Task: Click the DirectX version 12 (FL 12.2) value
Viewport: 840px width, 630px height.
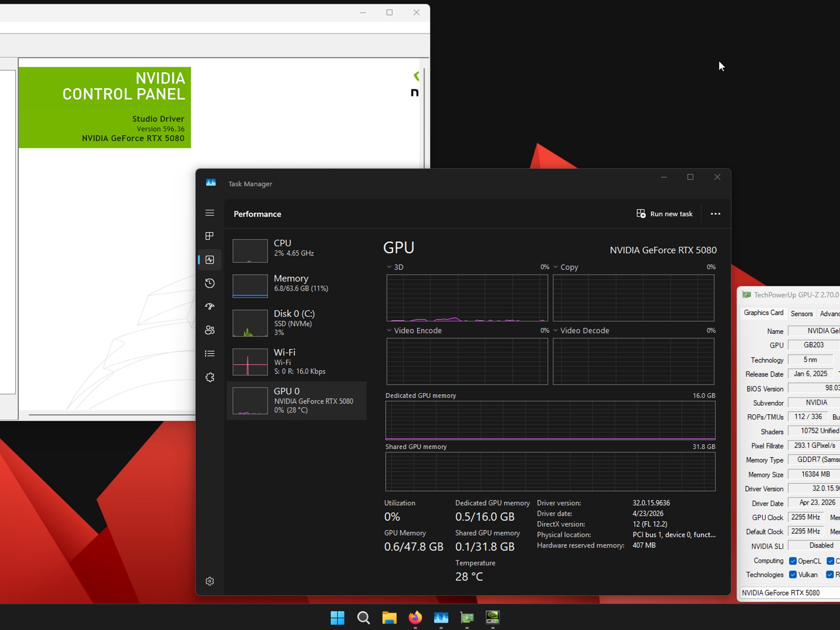Action: 650,524
